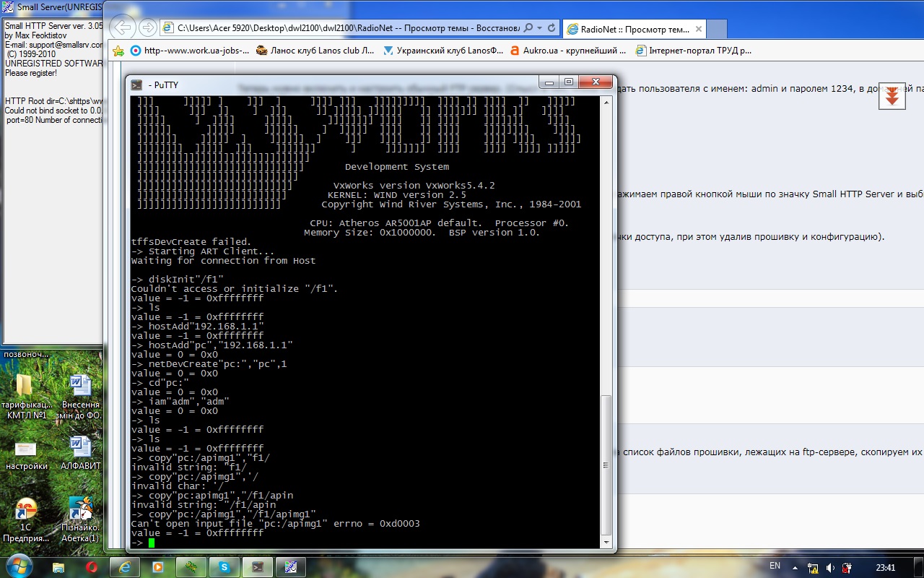Close the PuTTY terminal window
Viewport: 924px width, 578px height.
(x=594, y=82)
